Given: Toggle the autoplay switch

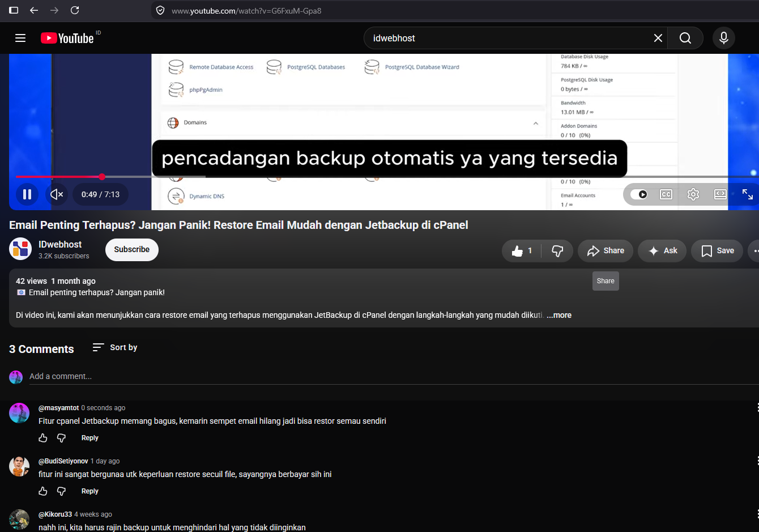Looking at the screenshot, I should pyautogui.click(x=639, y=194).
